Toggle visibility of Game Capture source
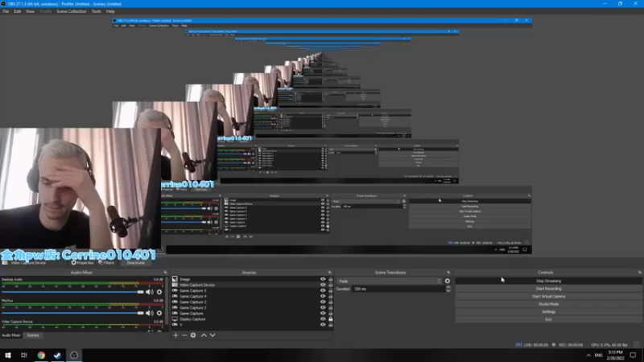This screenshot has width=644, height=362. coord(323,313)
